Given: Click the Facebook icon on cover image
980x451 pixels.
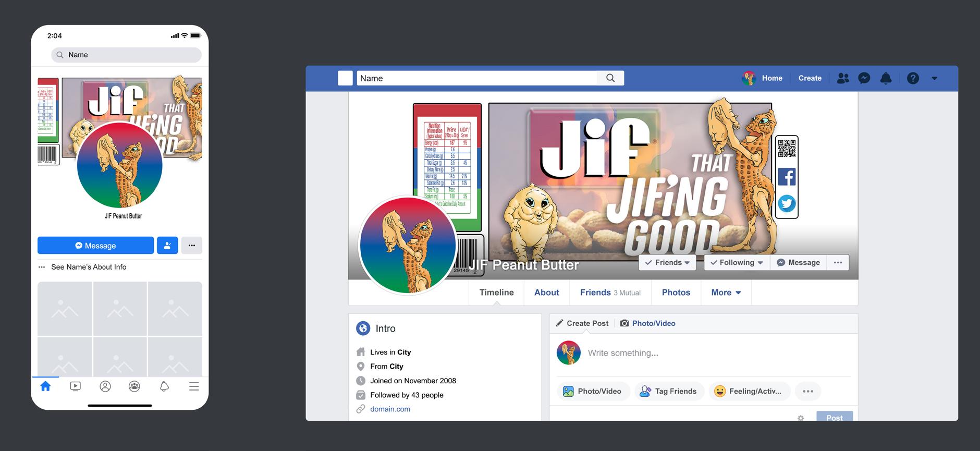Looking at the screenshot, I should tap(787, 177).
